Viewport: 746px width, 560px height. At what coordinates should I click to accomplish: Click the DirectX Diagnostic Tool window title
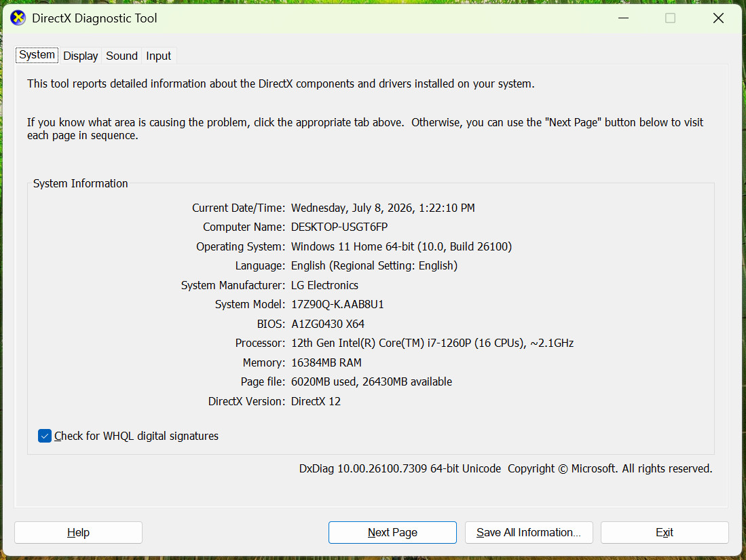point(94,18)
